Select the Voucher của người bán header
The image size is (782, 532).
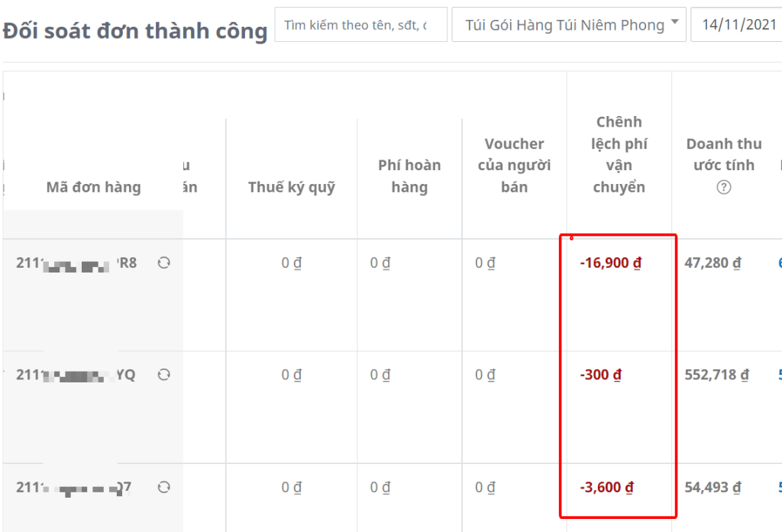click(x=514, y=166)
